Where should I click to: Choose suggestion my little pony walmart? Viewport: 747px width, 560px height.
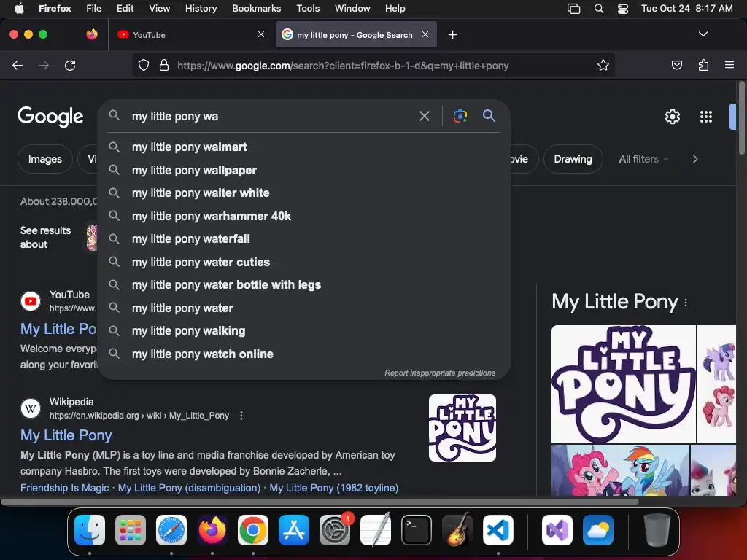(304, 147)
